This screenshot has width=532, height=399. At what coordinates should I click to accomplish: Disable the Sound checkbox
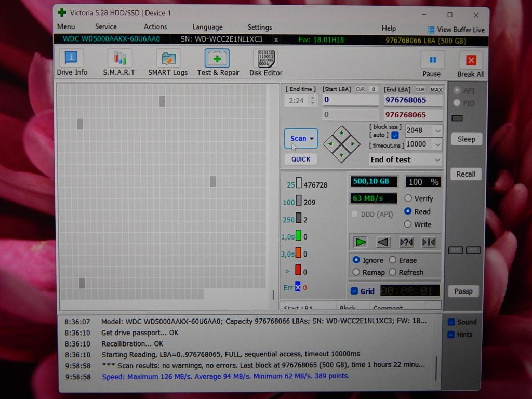[x=451, y=322]
